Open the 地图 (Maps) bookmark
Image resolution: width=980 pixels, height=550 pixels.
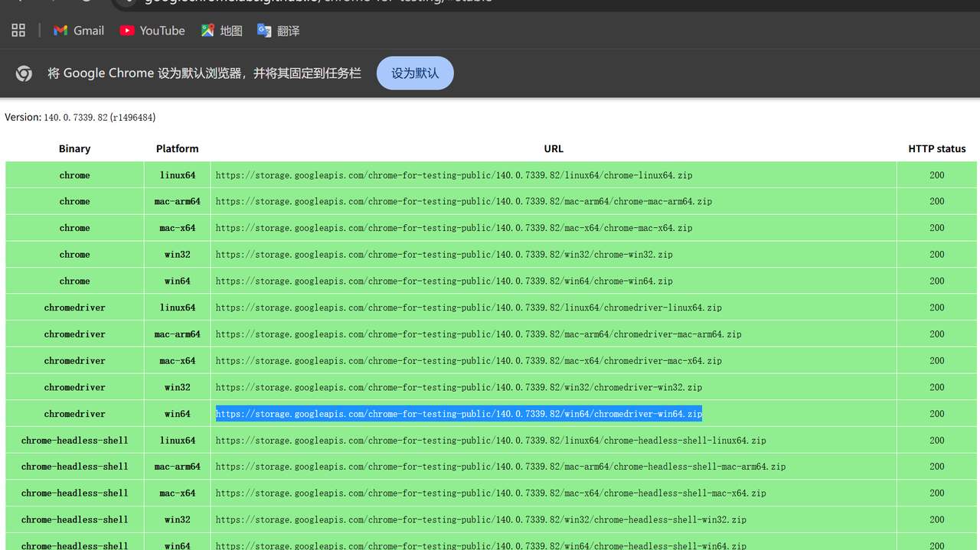click(221, 31)
